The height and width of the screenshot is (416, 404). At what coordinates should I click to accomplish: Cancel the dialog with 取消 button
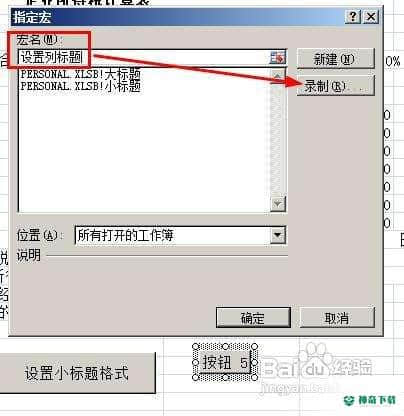click(337, 318)
